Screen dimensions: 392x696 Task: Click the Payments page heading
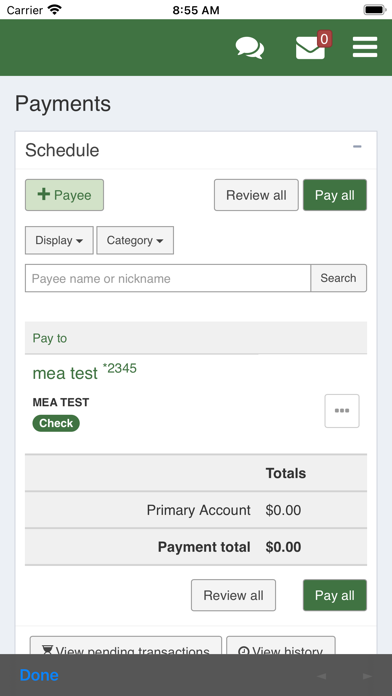point(63,103)
